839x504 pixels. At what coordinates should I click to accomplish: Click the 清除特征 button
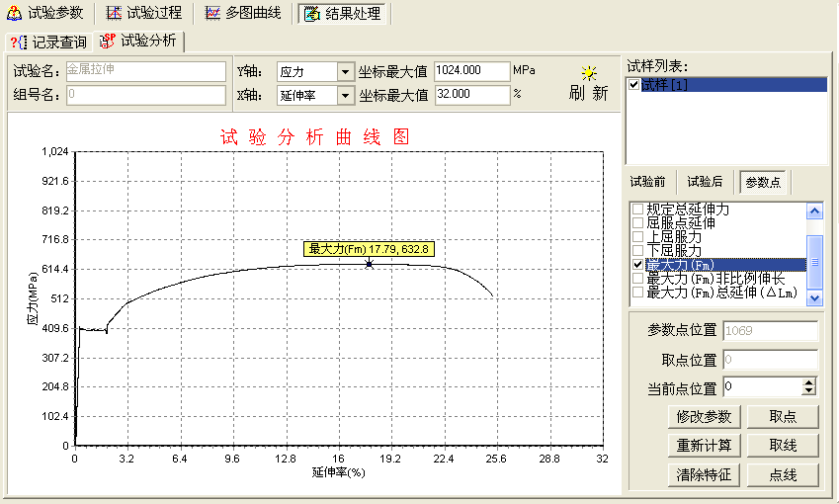tap(704, 474)
